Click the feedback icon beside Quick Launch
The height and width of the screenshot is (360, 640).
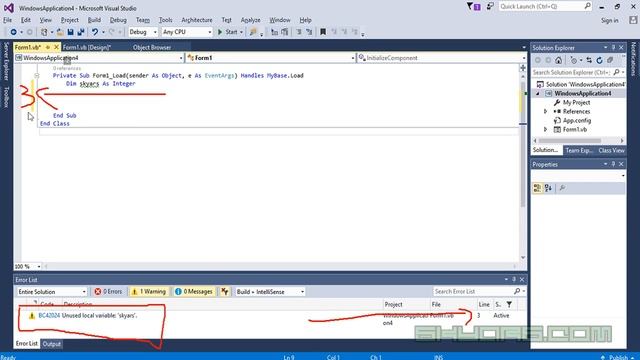490,7
